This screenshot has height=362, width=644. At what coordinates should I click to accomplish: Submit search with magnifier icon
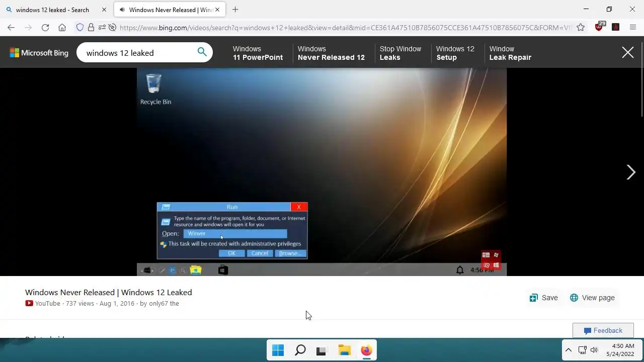click(202, 52)
